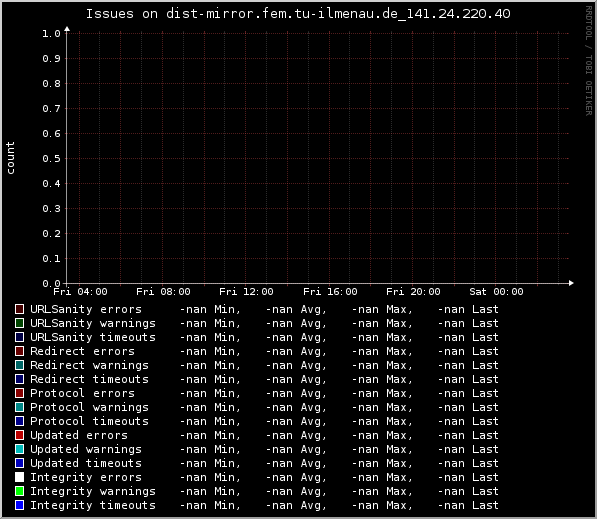Select the Redirect warnings teal swatch
Viewport: 597px width, 519px height.
point(19,365)
